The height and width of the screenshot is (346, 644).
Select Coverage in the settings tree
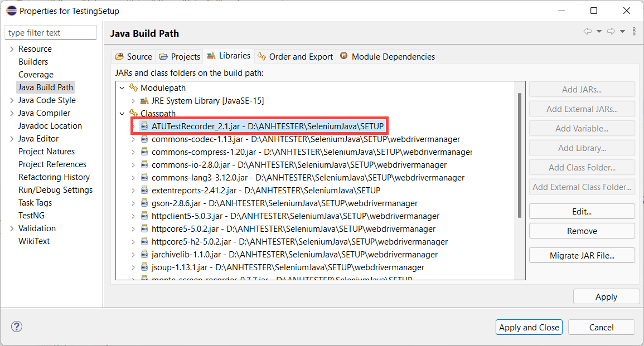click(36, 74)
